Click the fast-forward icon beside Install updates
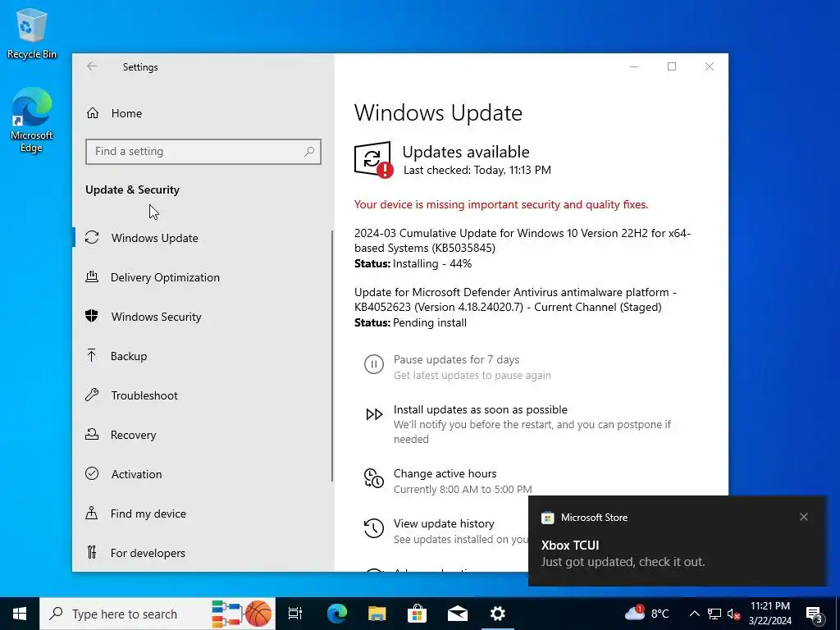This screenshot has width=840, height=630. pos(374,414)
